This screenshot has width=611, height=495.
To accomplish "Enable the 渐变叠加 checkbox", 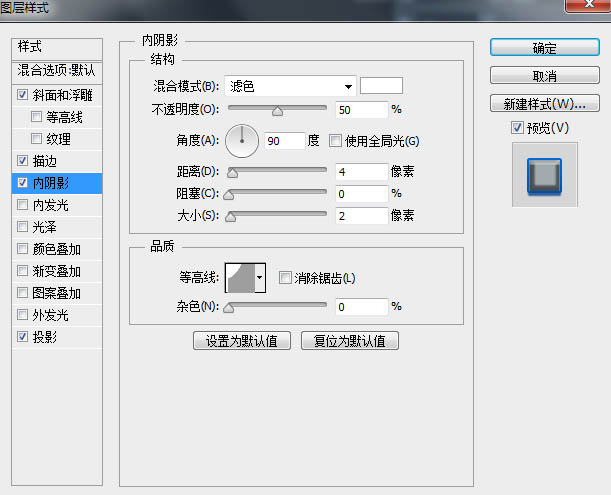I will pos(22,270).
